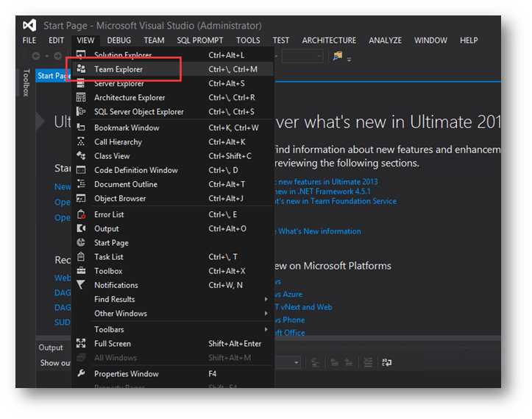The width and height of the screenshot is (532, 419).
Task: Choose SQL Server Object Explorer entry
Action: point(173,111)
